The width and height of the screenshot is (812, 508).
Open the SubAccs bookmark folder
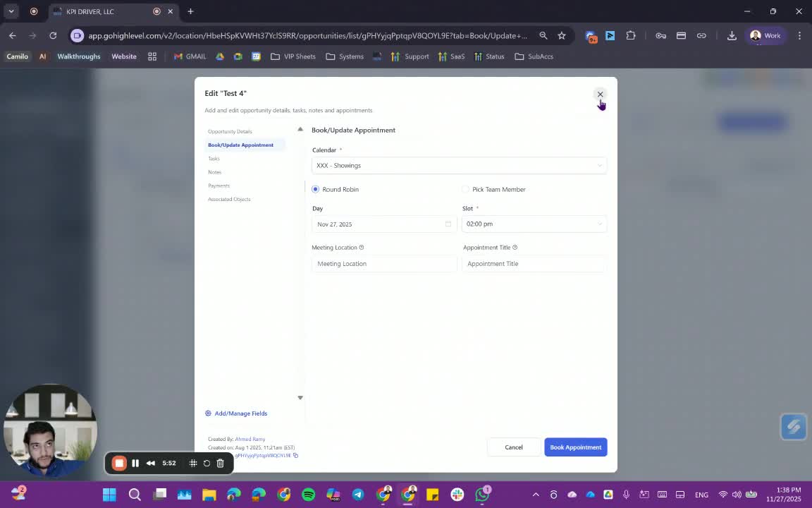click(534, 56)
